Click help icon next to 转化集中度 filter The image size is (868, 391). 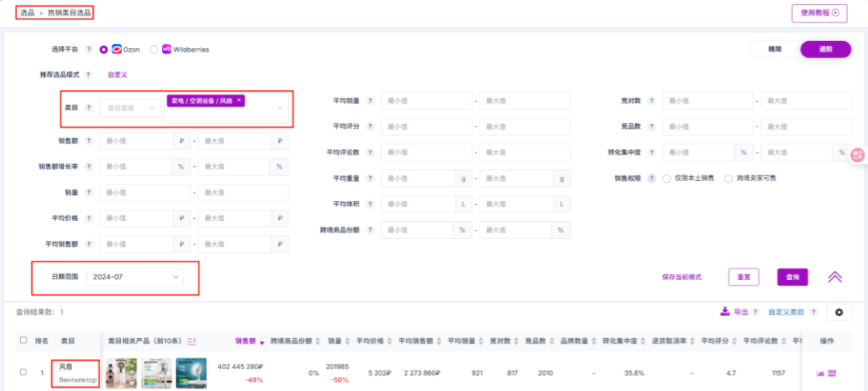click(x=652, y=154)
